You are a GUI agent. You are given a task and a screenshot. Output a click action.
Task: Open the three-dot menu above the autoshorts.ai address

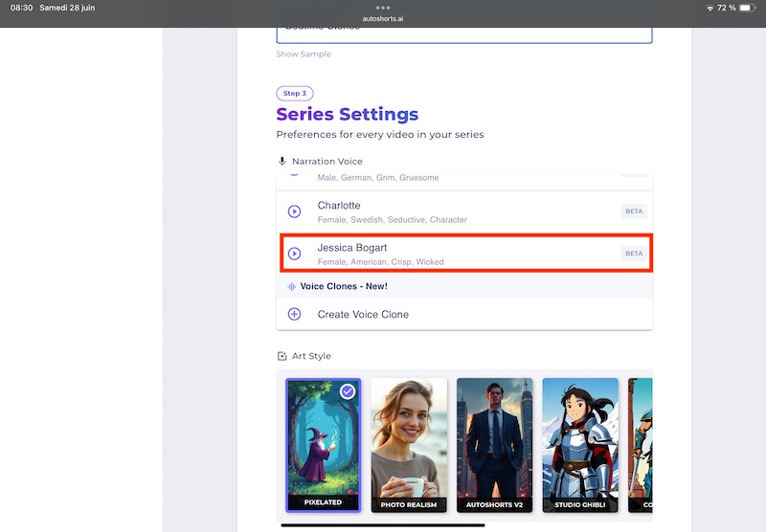point(383,8)
